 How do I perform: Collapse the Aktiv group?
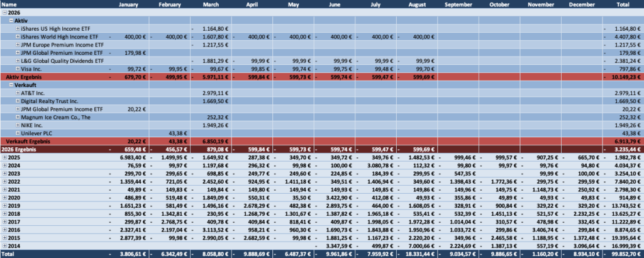pyautogui.click(x=11, y=21)
